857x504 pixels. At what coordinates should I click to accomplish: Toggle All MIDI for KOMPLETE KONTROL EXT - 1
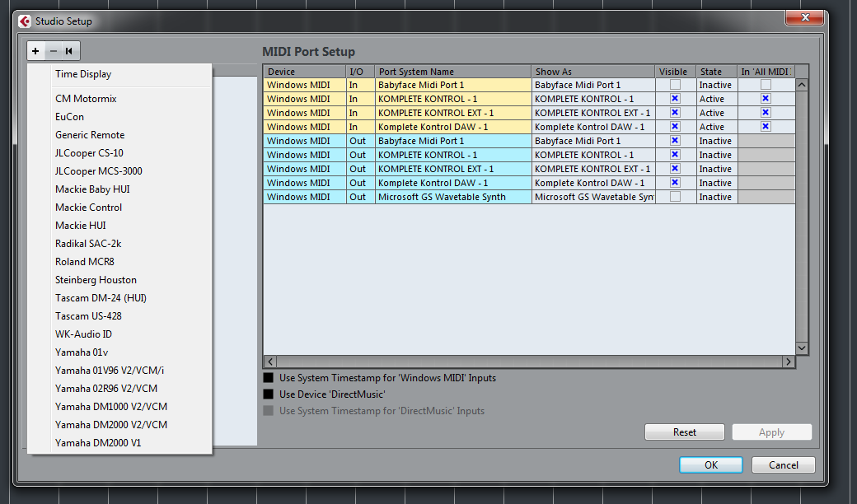(x=766, y=113)
